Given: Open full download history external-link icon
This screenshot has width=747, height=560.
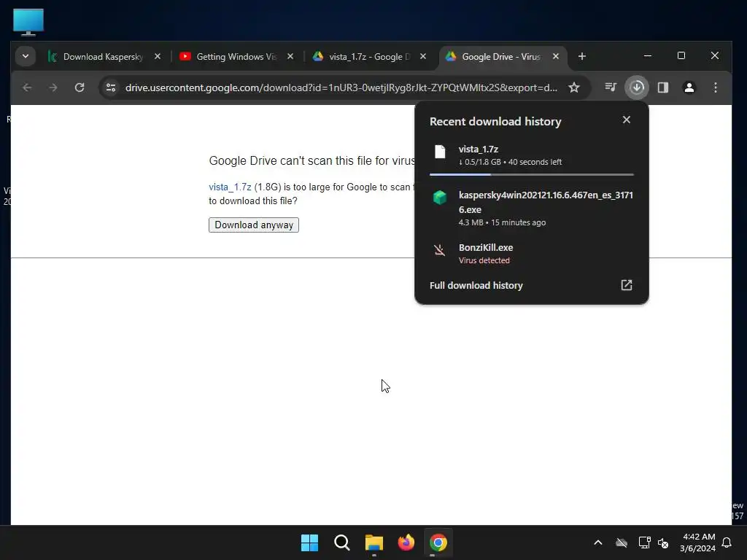Looking at the screenshot, I should [x=627, y=285].
